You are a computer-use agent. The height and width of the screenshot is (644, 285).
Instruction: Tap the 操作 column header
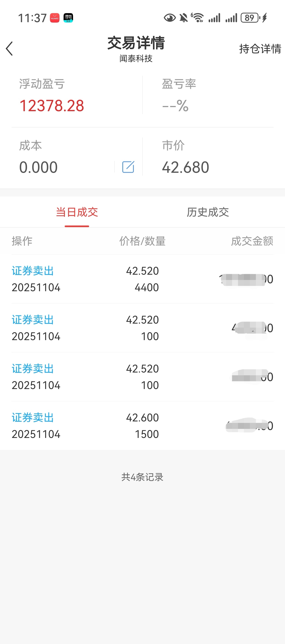click(x=22, y=241)
